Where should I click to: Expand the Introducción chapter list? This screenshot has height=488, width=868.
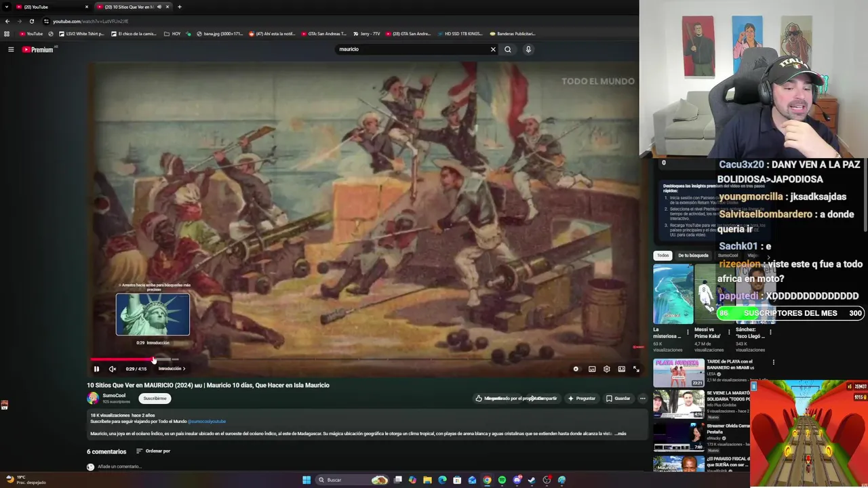tap(172, 369)
